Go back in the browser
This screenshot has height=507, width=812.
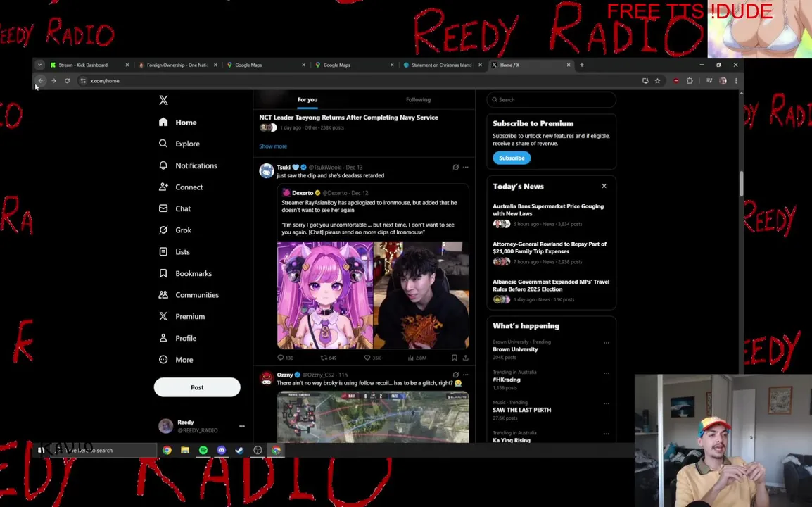click(40, 81)
